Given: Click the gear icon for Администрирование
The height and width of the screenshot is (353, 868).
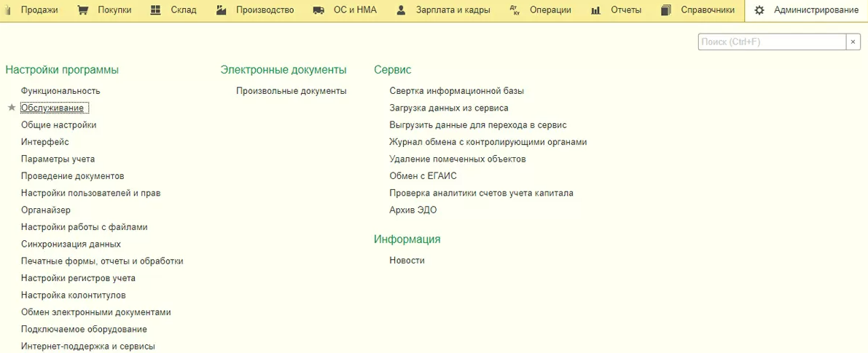Looking at the screenshot, I should [x=759, y=10].
